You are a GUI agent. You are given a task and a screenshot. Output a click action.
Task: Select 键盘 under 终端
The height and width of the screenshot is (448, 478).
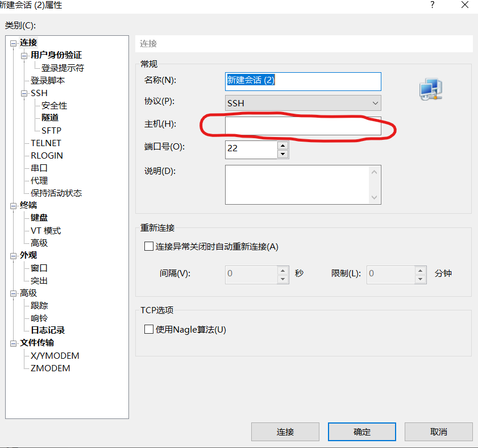(x=39, y=217)
